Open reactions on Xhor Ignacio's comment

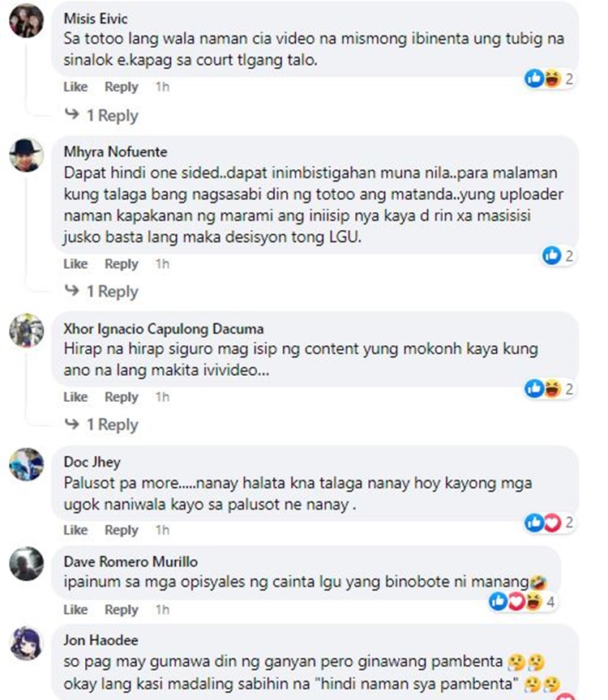(x=550, y=389)
